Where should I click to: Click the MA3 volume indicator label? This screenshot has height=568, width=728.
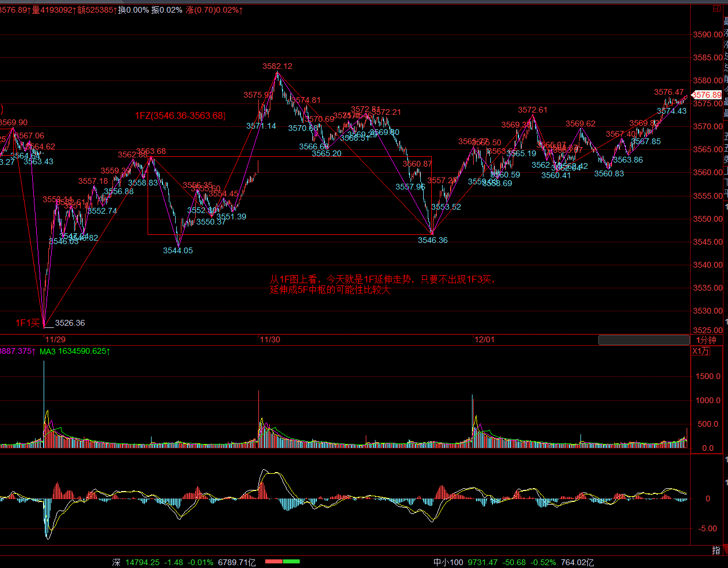pyautogui.click(x=48, y=351)
